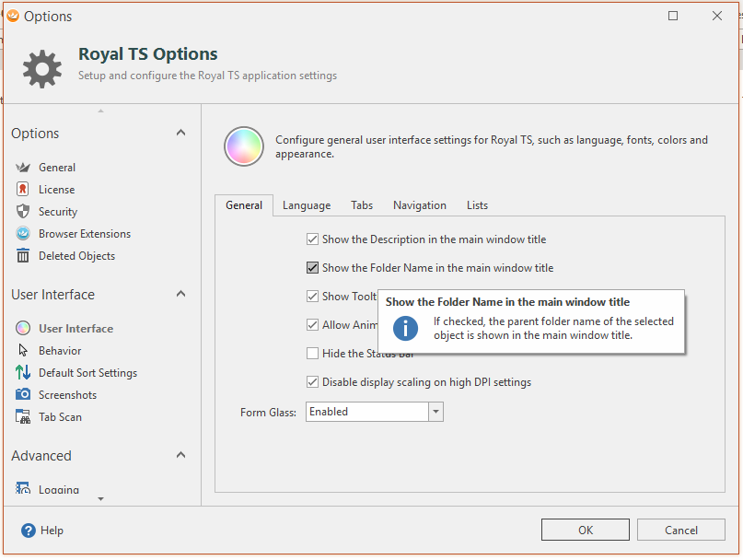Toggle Show the Folder Name checkbox
Screen dimensions: 743x560
(x=313, y=268)
